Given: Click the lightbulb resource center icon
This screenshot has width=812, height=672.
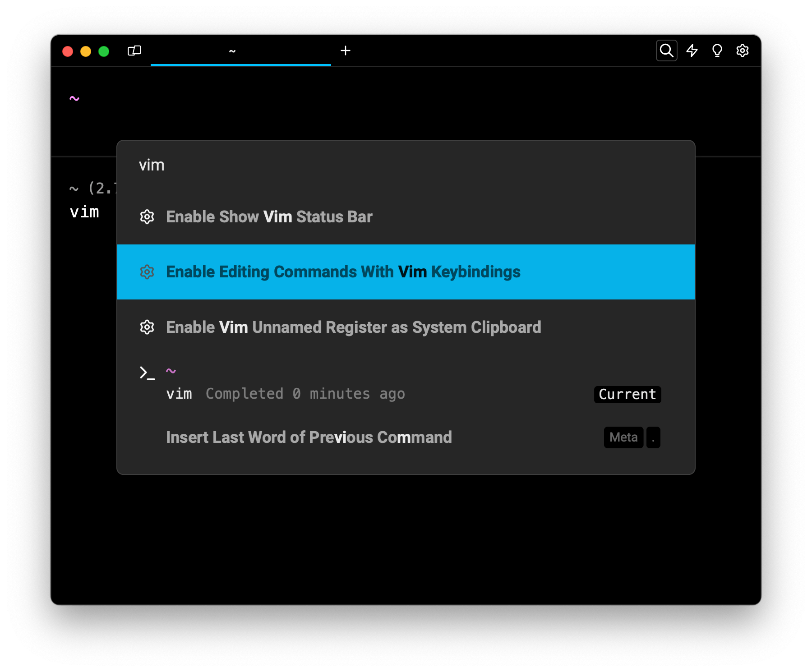Looking at the screenshot, I should [717, 51].
